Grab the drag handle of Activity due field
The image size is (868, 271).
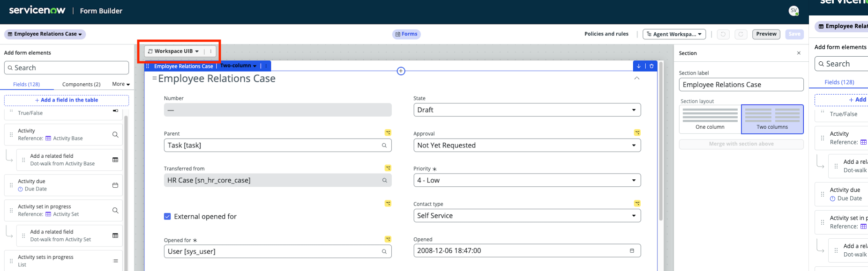coord(11,185)
